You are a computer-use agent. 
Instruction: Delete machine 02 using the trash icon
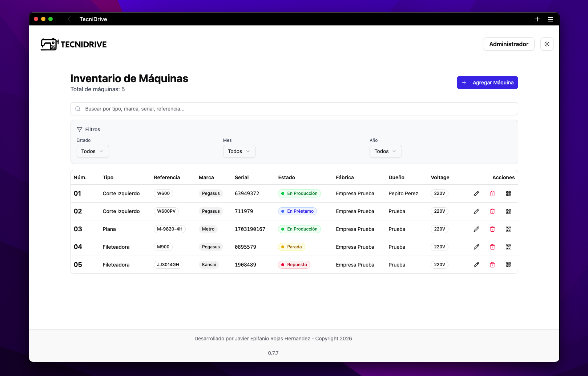pos(492,211)
